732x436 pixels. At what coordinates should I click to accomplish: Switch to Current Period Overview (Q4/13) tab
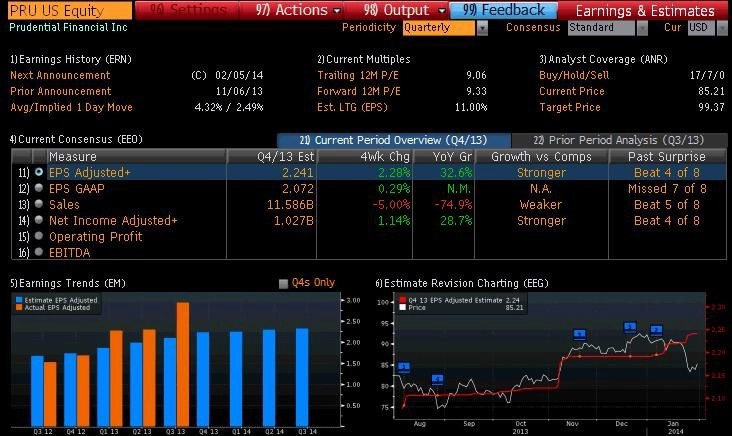pyautogui.click(x=394, y=140)
